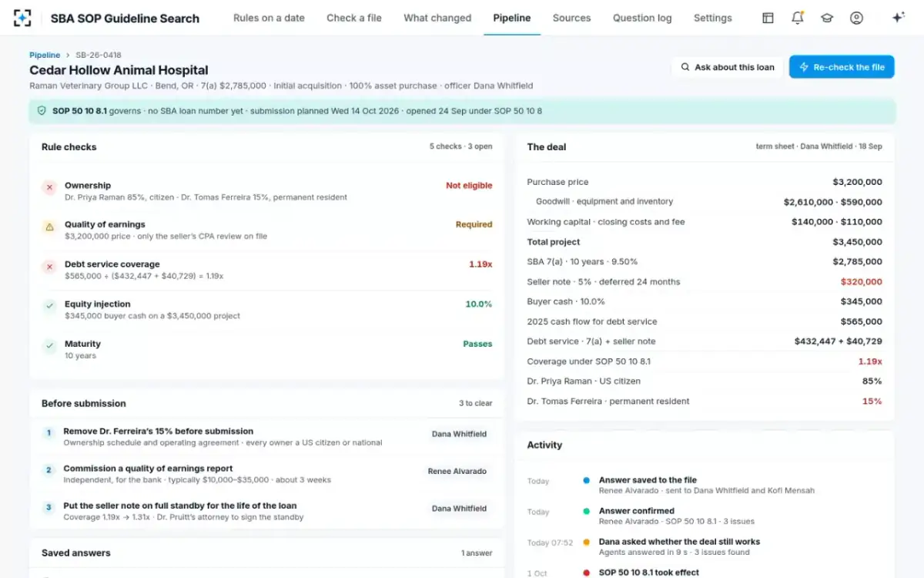Image resolution: width=924 pixels, height=578 pixels.
Task: Open Question log tab
Action: click(642, 18)
